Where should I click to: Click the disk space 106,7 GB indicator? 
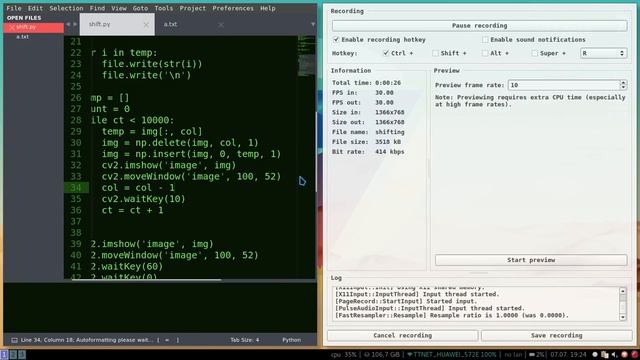point(382,354)
